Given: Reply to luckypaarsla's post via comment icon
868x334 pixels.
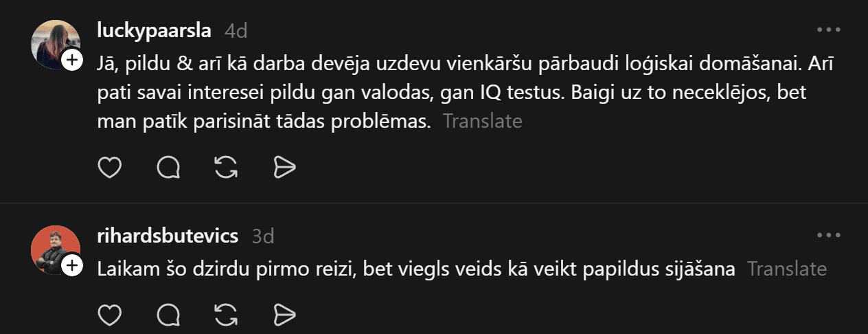Looking at the screenshot, I should coord(168,167).
